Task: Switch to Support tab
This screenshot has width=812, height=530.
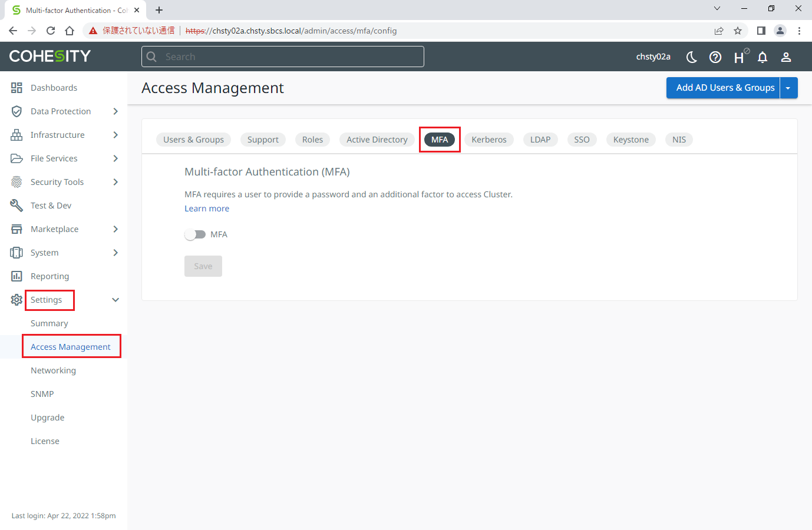Action: pyautogui.click(x=263, y=140)
